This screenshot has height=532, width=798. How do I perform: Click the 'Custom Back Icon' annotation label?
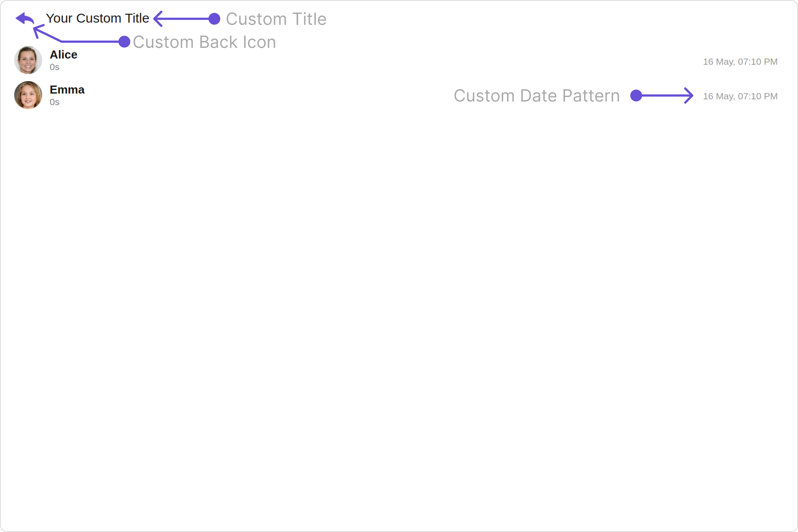pos(204,42)
